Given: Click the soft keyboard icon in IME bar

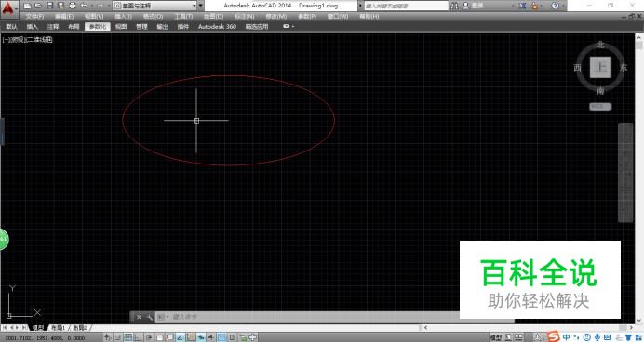Looking at the screenshot, I should (608, 337).
